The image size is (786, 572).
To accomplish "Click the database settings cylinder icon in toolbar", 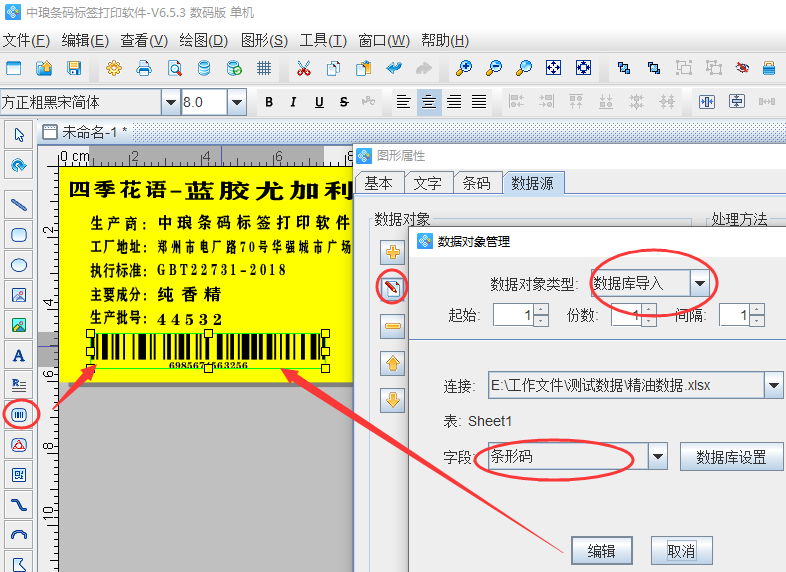I will [x=204, y=68].
